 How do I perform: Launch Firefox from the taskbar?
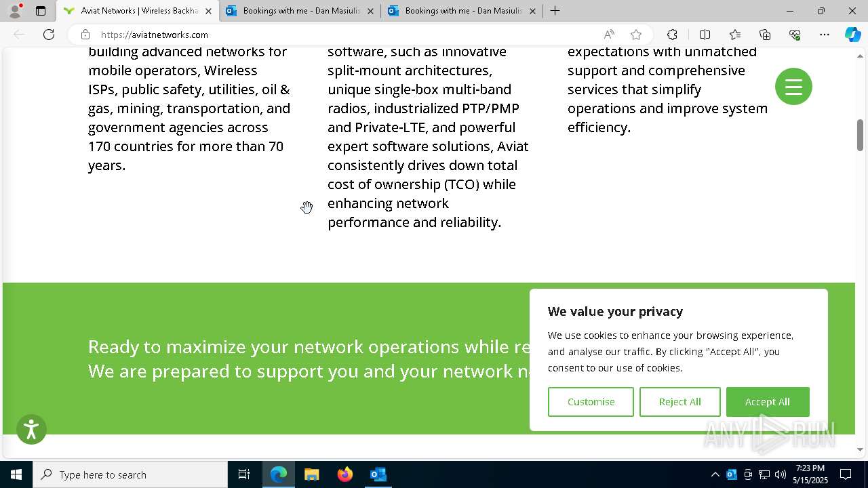(345, 474)
